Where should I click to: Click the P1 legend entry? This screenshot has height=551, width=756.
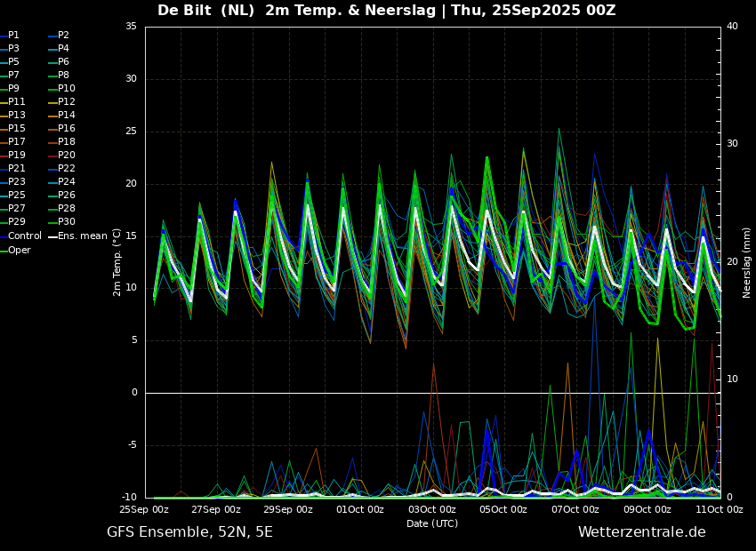click(10, 36)
